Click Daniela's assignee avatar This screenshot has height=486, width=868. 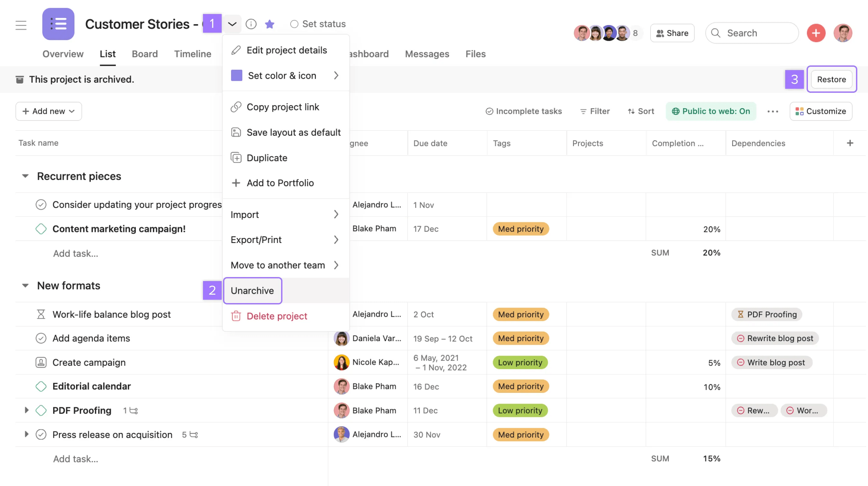(x=341, y=338)
